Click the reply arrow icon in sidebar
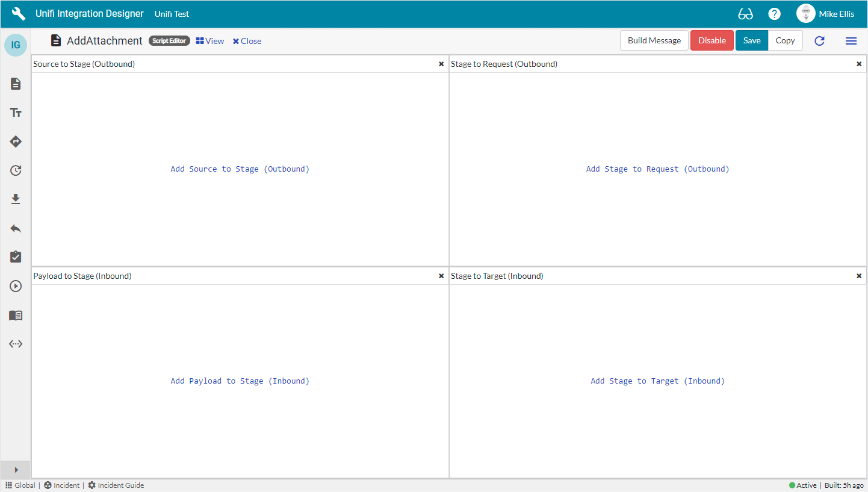Viewport: 868px width, 492px height. point(16,228)
